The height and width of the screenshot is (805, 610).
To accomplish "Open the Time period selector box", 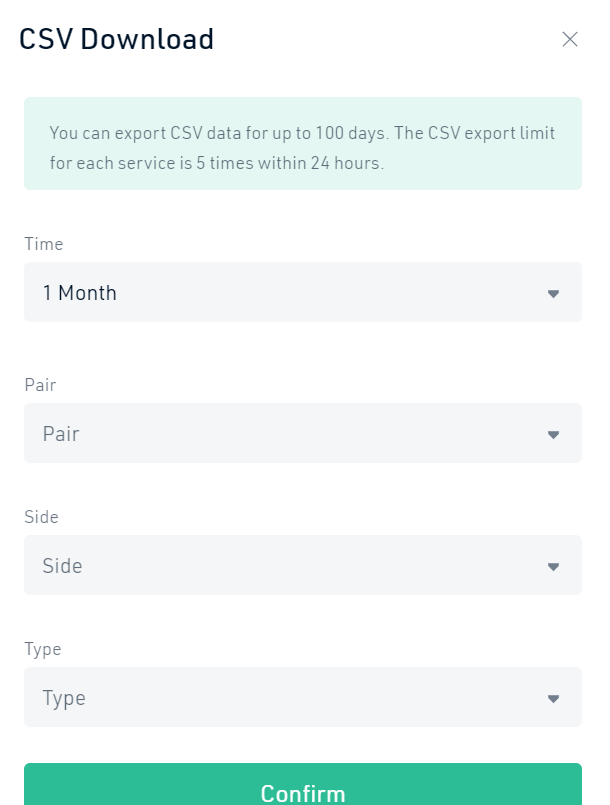I will click(x=302, y=293).
